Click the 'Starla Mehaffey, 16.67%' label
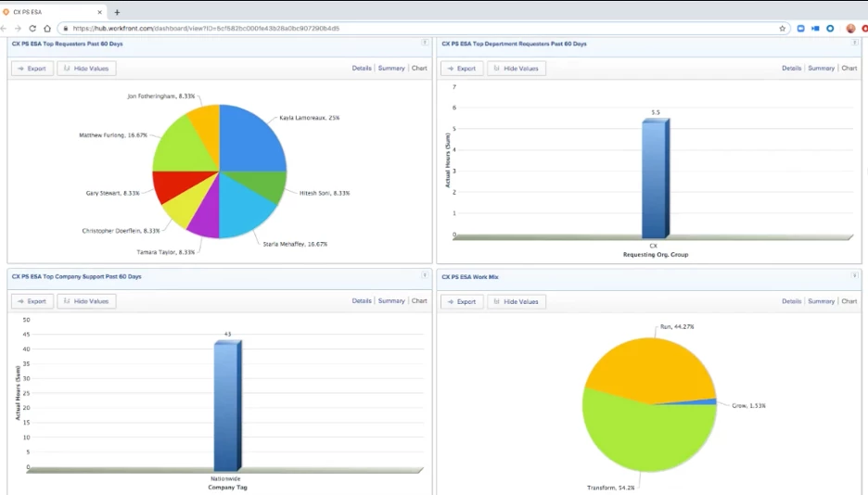868x495 pixels. click(295, 244)
